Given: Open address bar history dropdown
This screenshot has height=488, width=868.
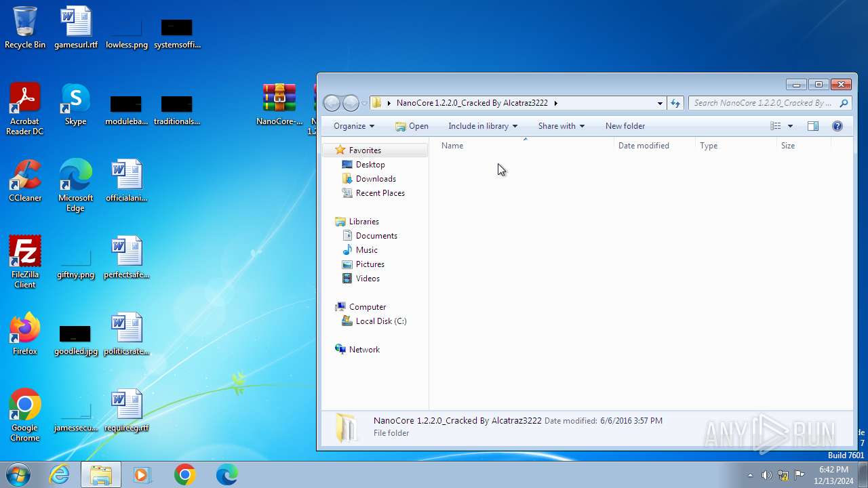Looking at the screenshot, I should pos(660,103).
